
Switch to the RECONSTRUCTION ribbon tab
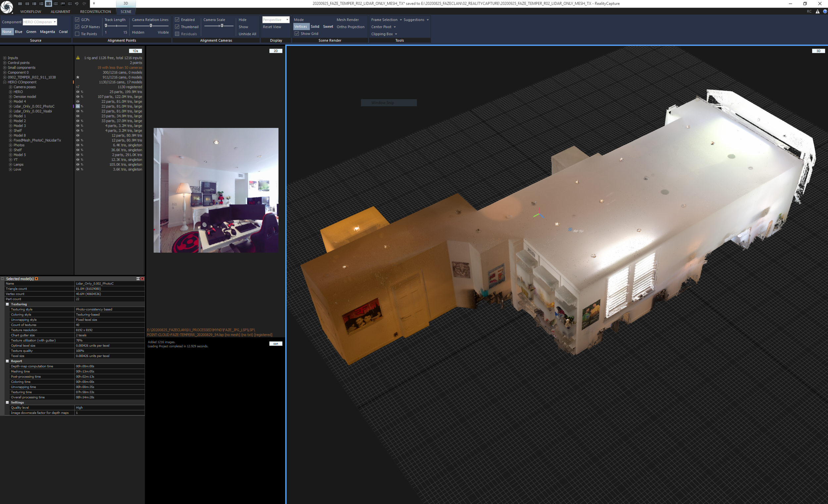(x=95, y=11)
